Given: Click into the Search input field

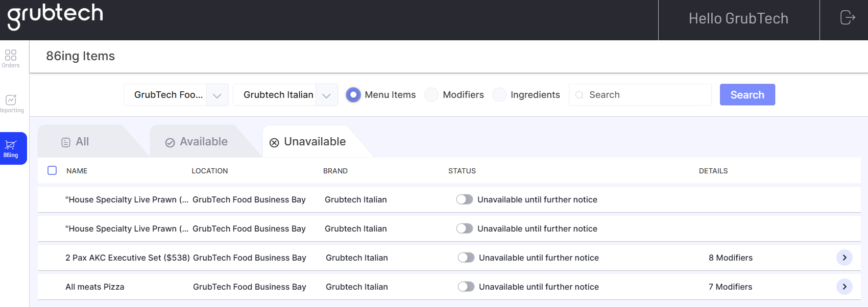Looking at the screenshot, I should coord(640,95).
